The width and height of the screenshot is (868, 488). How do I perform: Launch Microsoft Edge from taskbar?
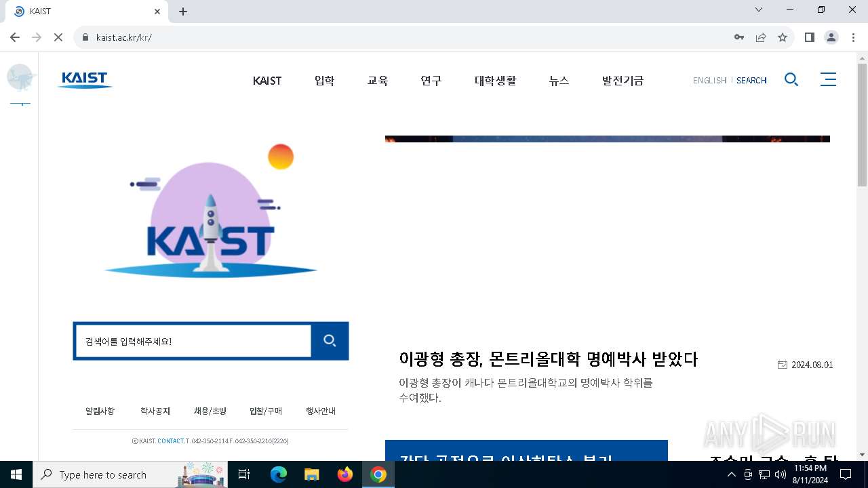(279, 474)
